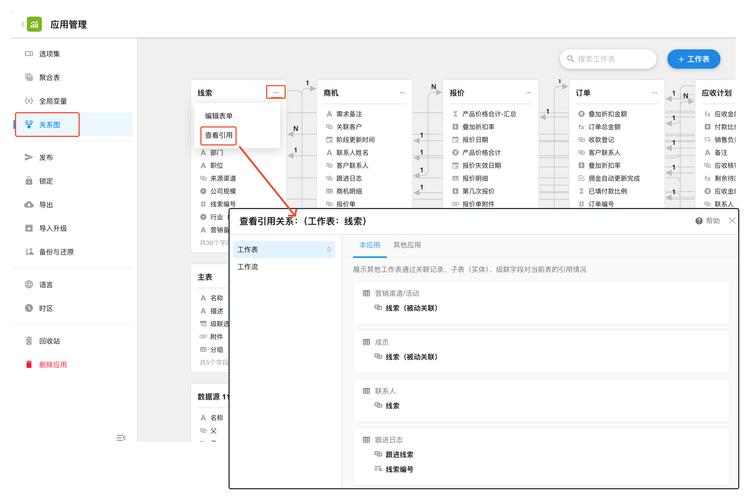
Task: Click the 阶段更新时间 field in 商机
Action: [356, 140]
